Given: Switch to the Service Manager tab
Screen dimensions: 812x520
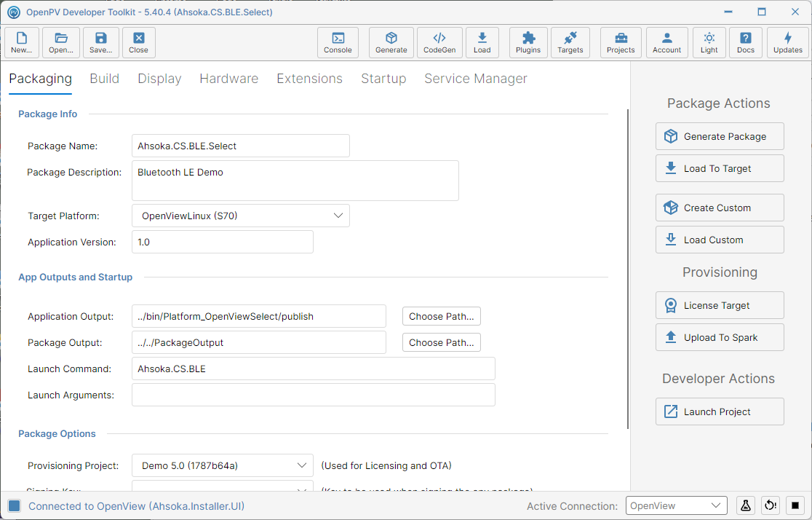Looking at the screenshot, I should coord(476,78).
